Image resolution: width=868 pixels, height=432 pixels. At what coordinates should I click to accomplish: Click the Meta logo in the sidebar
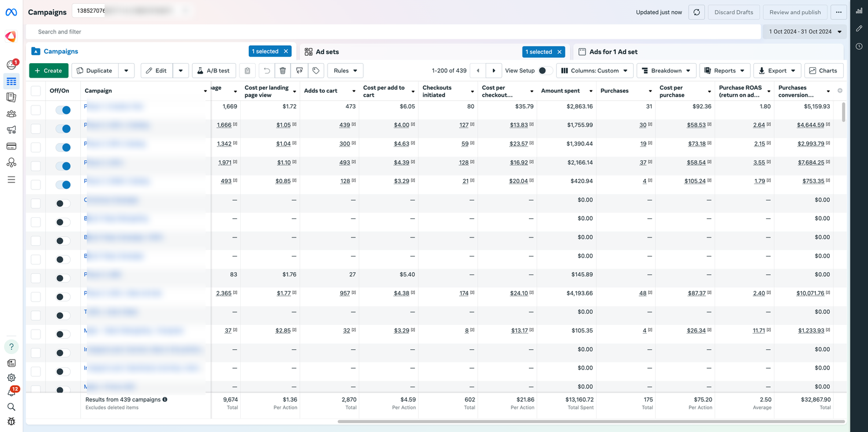[11, 12]
